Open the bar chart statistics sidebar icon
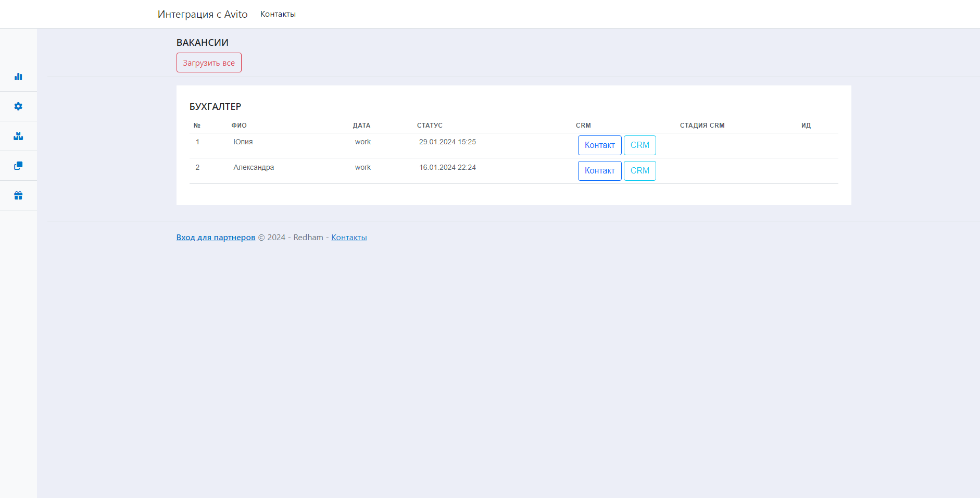Viewport: 980px width, 498px height. tap(18, 77)
